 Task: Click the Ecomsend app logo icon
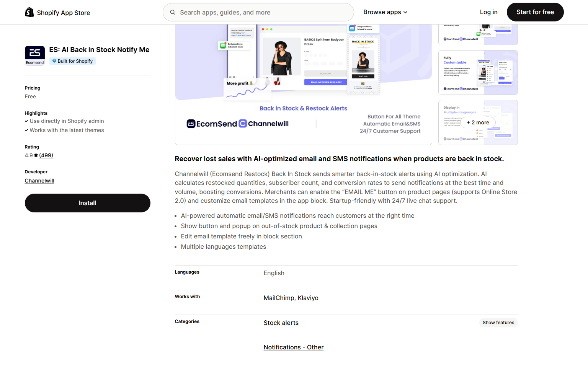pyautogui.click(x=35, y=55)
